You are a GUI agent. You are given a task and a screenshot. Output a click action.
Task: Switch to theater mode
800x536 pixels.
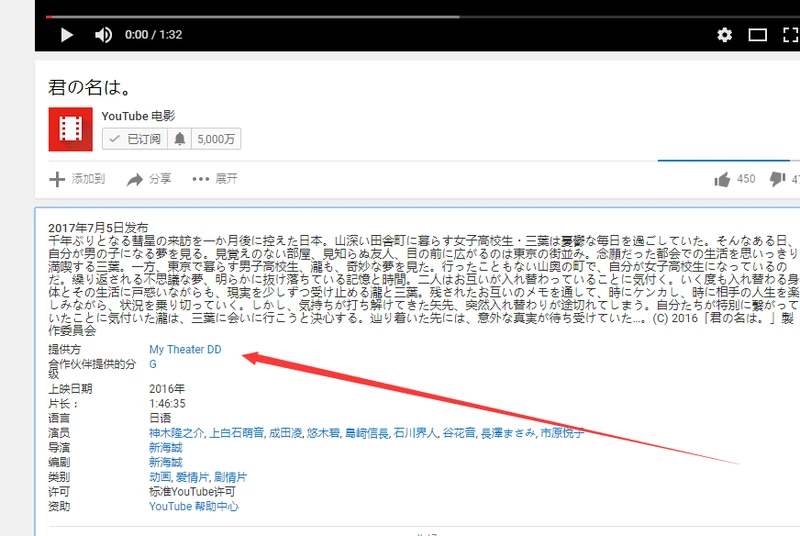click(x=758, y=35)
